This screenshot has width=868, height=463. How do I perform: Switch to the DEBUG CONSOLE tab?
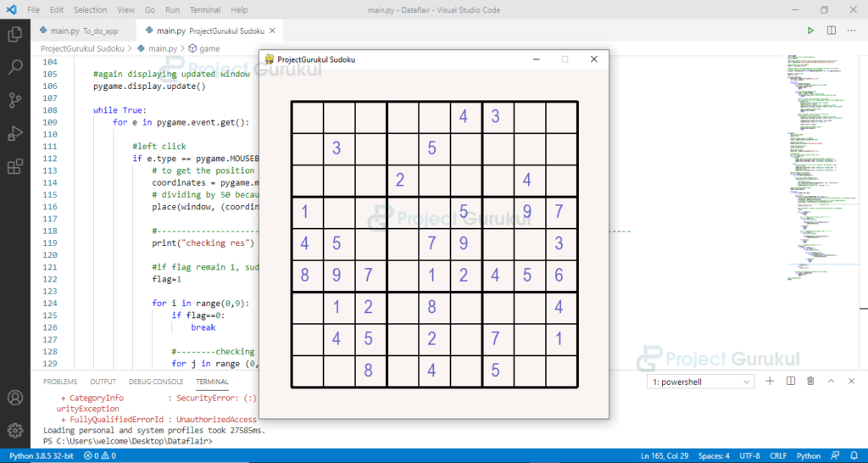point(156,382)
